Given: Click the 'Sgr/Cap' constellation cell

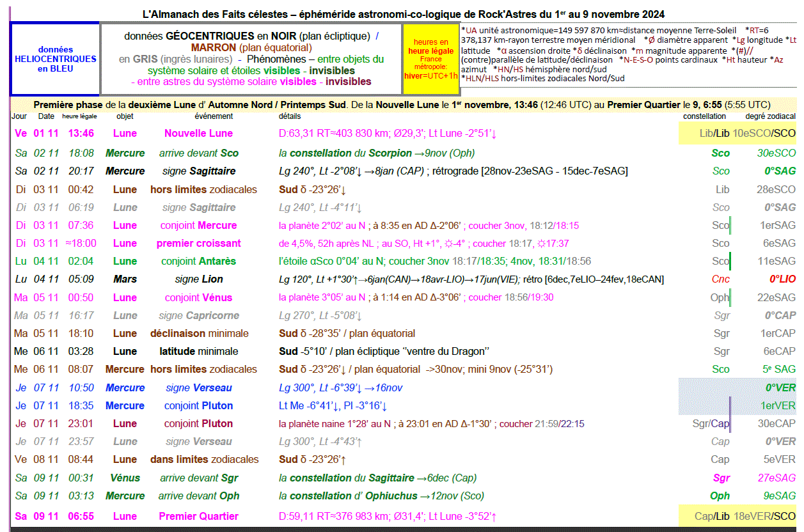Looking at the screenshot, I should [x=711, y=424].
